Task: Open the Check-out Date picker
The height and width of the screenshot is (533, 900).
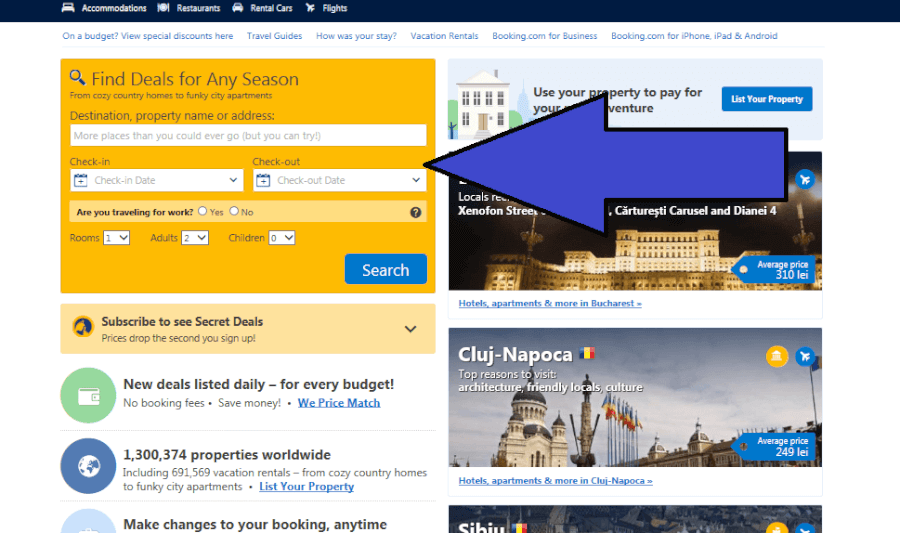Action: click(340, 180)
